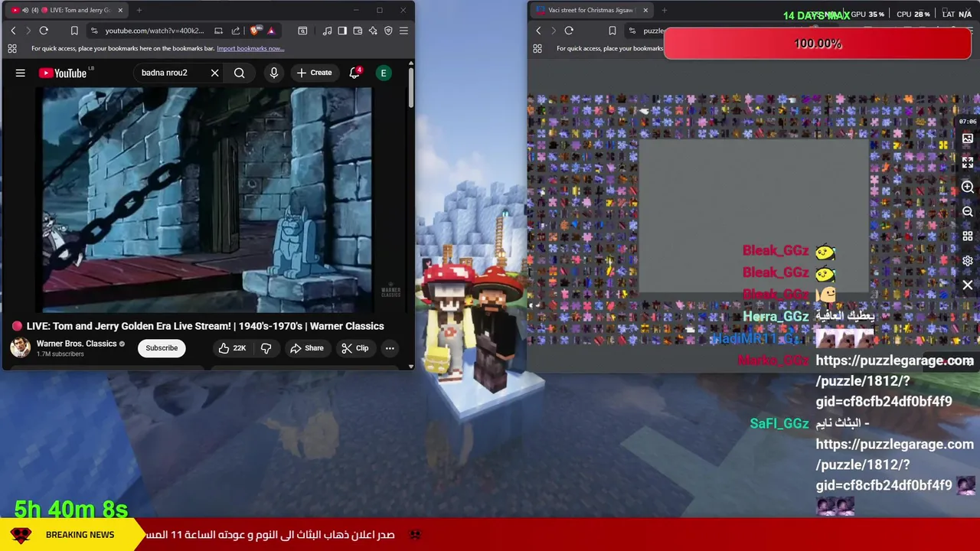This screenshot has width=980, height=551.
Task: Open apps grid in YouTube window bookmarks bar
Action: pyautogui.click(x=12, y=48)
